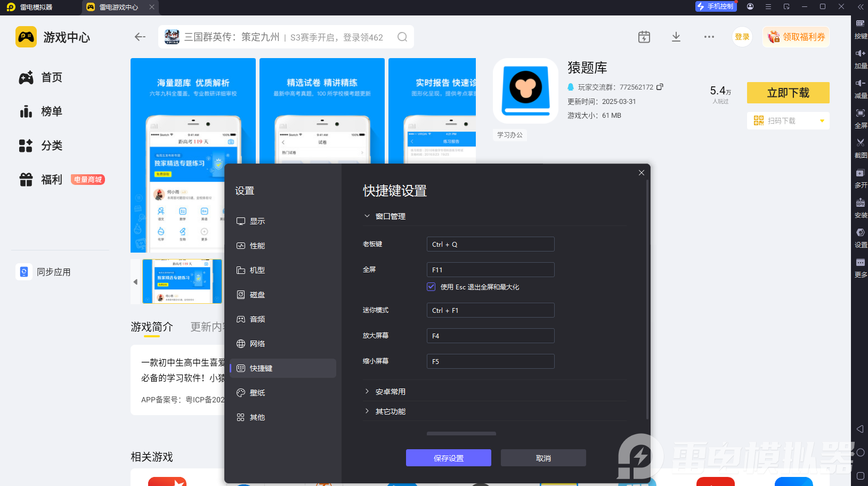Screen dimensions: 868x486
Task: Click the 老板键 Ctrl + Q shortcut field
Action: 491,244
